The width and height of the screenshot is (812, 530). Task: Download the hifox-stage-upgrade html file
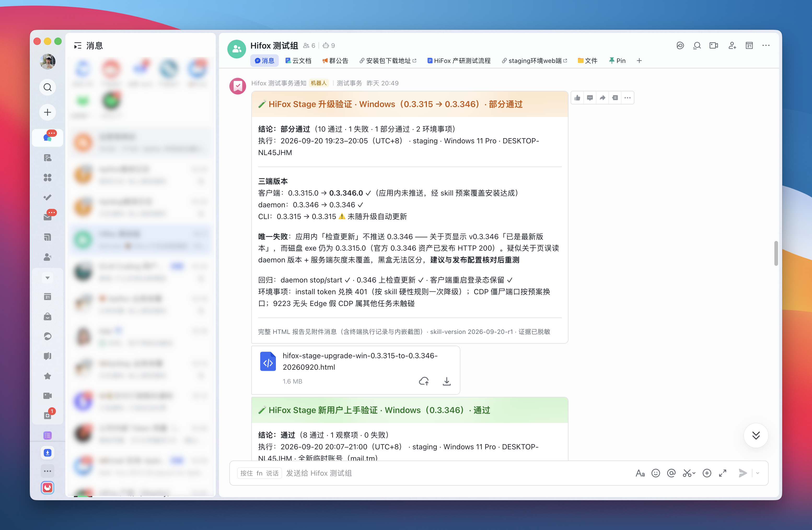coord(446,381)
